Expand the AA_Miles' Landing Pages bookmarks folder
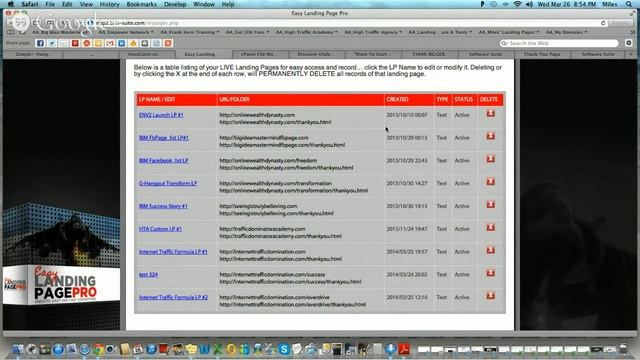 509,32
